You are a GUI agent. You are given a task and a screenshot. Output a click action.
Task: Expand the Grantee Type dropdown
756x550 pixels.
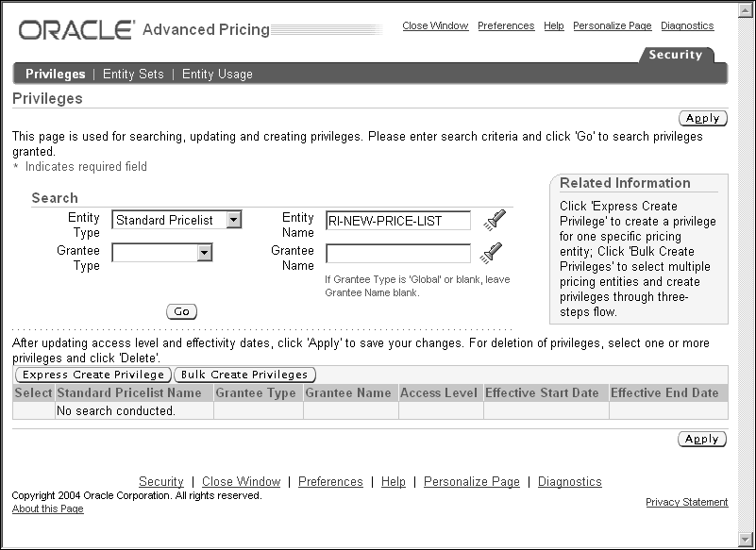point(205,253)
